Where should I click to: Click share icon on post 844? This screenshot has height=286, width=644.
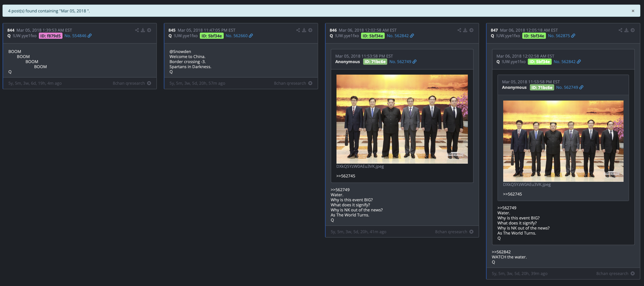pyautogui.click(x=137, y=30)
